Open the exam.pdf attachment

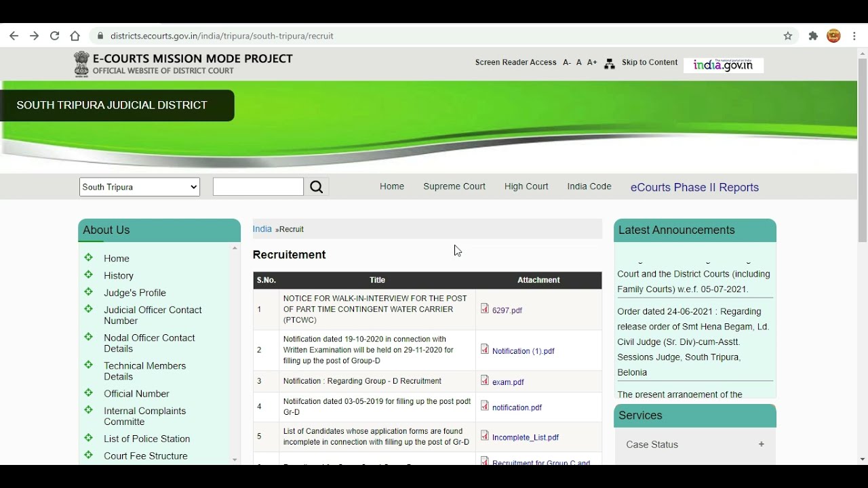click(x=508, y=382)
